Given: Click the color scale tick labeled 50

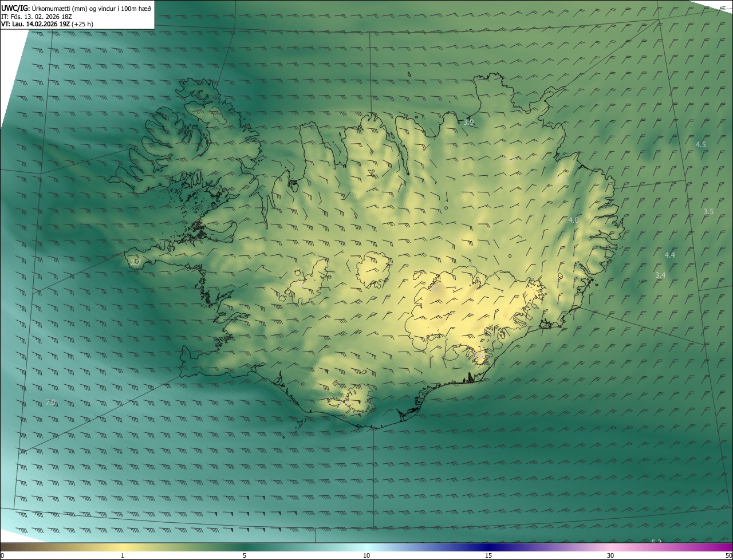Looking at the screenshot, I should [x=728, y=555].
